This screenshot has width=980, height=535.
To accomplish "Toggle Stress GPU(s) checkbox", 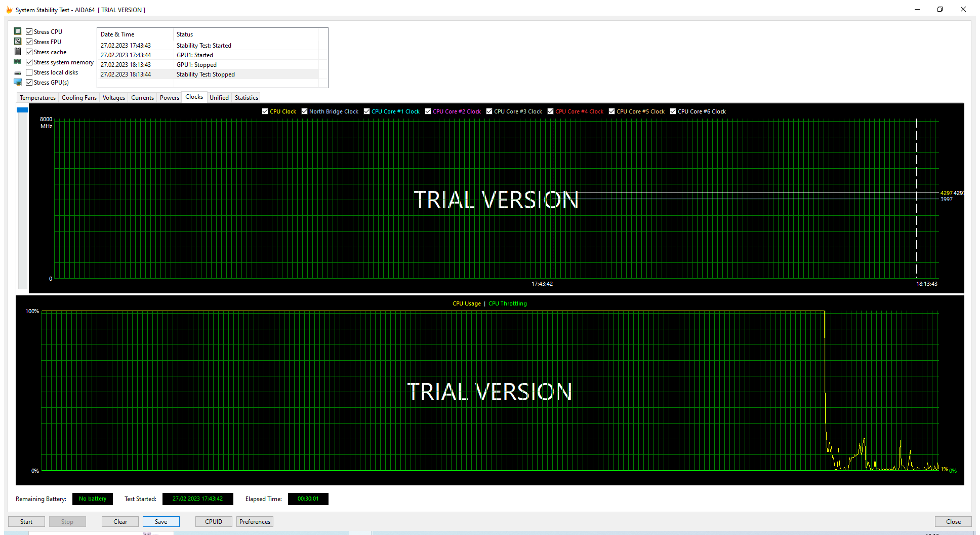I will (29, 82).
